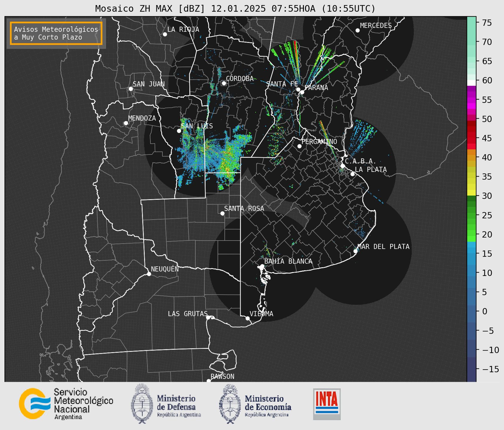Click the La Plata city marker
Screen dimensions: 504x430
(353, 174)
